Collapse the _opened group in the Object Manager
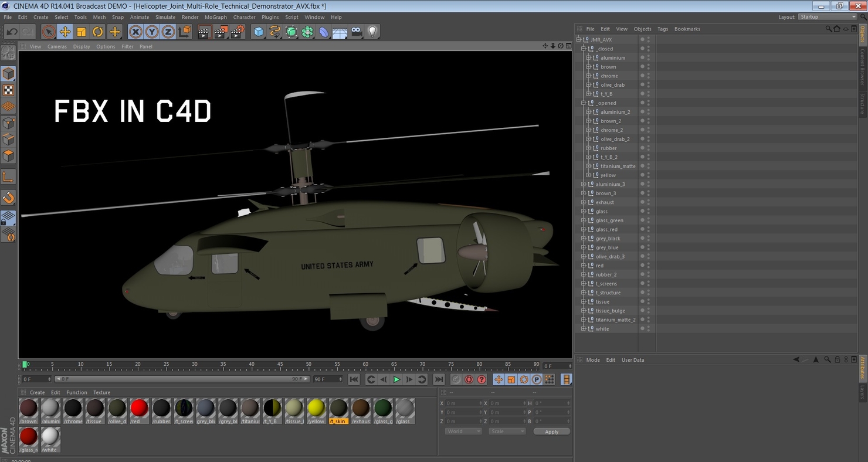This screenshot has width=868, height=462. tap(583, 103)
